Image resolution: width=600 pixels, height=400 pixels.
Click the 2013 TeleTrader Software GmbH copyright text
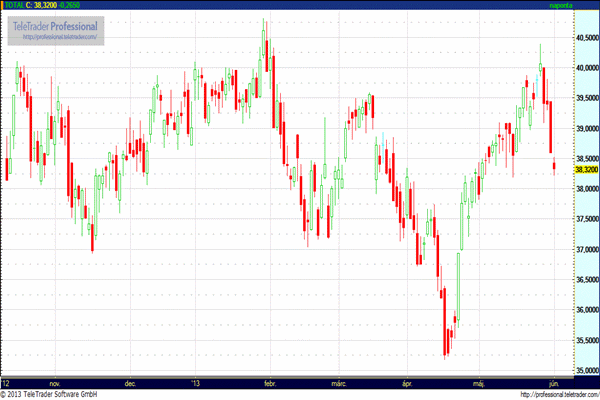tap(57, 394)
